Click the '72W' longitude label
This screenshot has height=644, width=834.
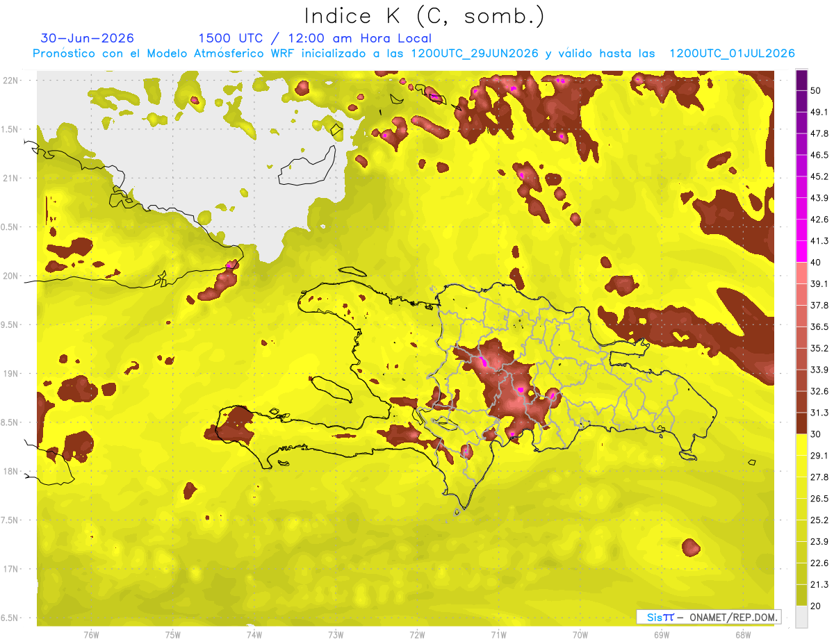pos(417,635)
